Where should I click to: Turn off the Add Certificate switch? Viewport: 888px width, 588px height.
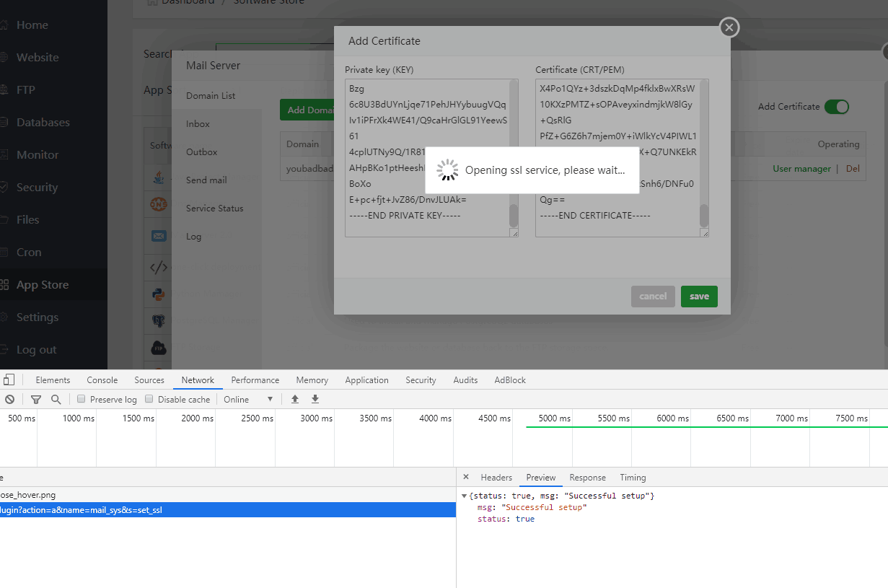coord(837,107)
